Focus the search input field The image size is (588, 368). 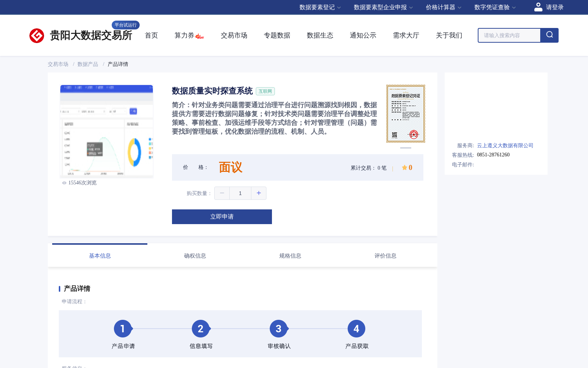(x=509, y=35)
